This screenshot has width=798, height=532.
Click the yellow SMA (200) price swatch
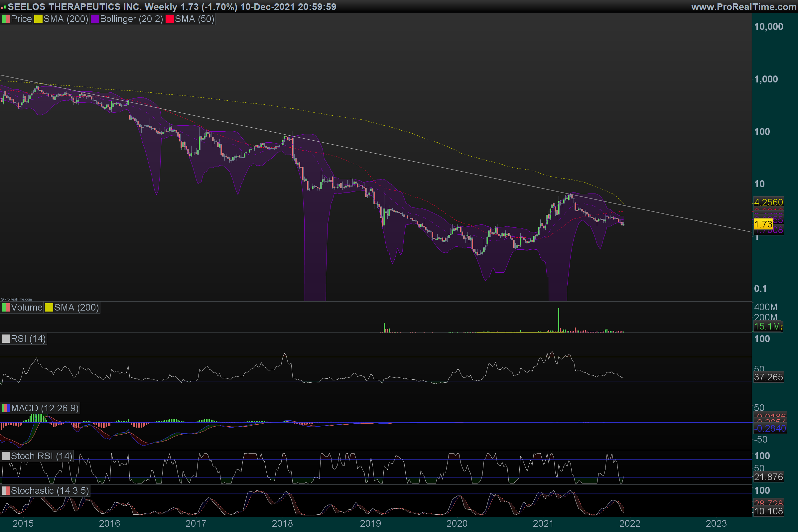click(x=38, y=19)
